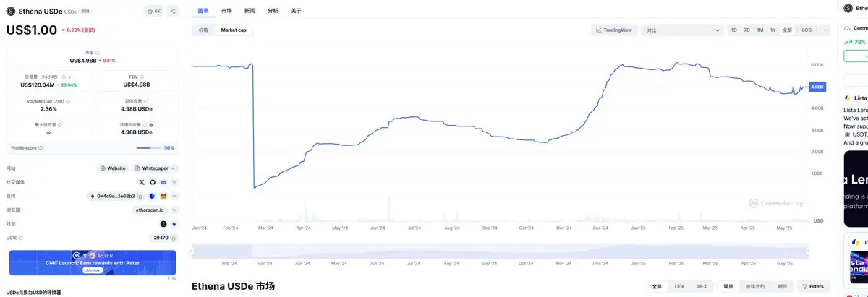The width and height of the screenshot is (868, 297).
Task: Click the Ethena USDe coin logo in the header
Action: tap(10, 11)
